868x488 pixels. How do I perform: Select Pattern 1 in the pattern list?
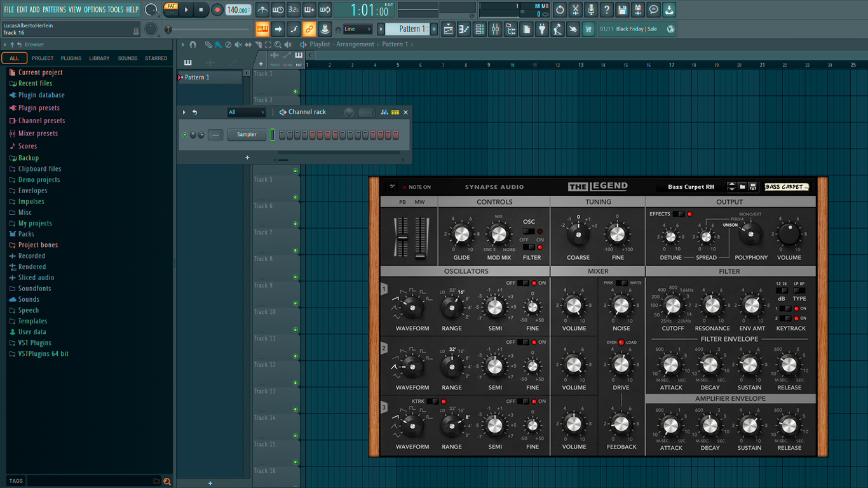click(210, 78)
